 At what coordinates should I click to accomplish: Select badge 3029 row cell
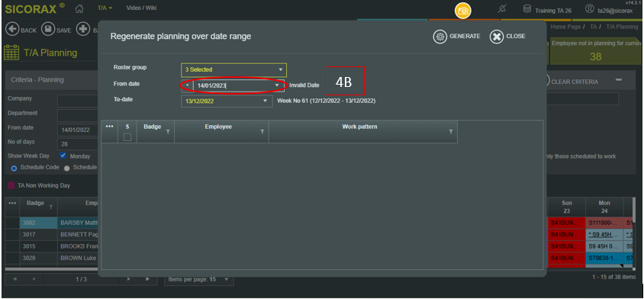click(x=39, y=259)
